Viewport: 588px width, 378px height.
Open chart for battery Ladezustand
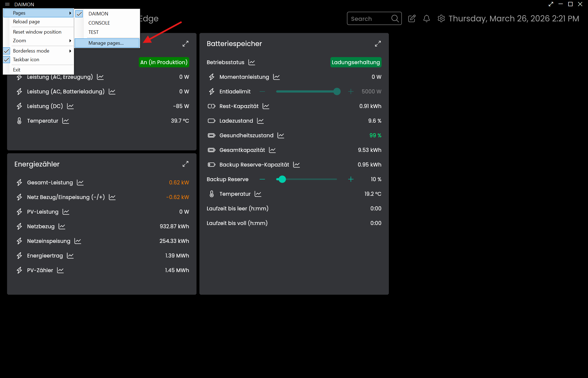click(x=260, y=121)
